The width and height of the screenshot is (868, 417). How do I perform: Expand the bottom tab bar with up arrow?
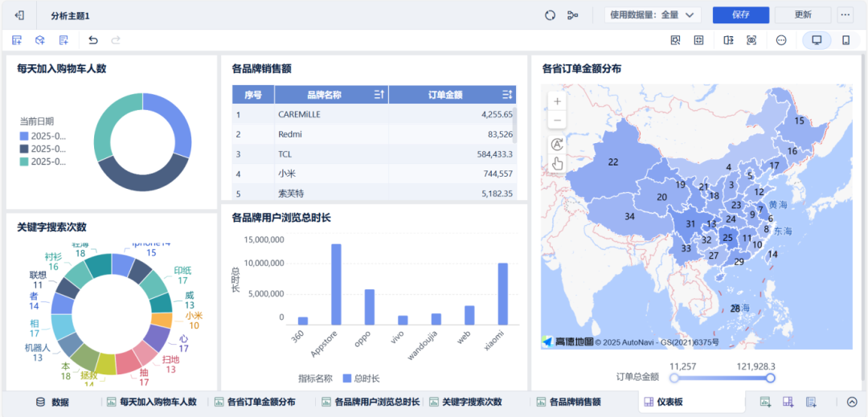(852, 402)
